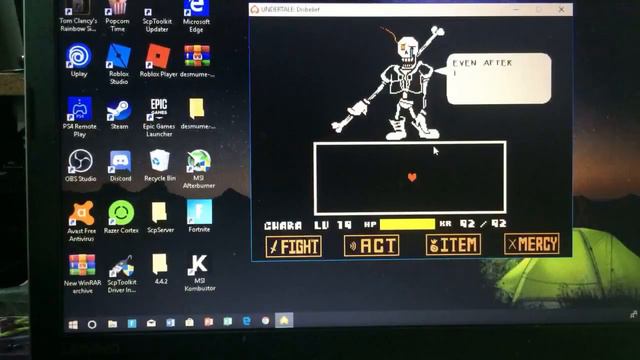Open the Mail app on taskbar
Image resolution: width=640 pixels, height=360 pixels.
pyautogui.click(x=151, y=323)
